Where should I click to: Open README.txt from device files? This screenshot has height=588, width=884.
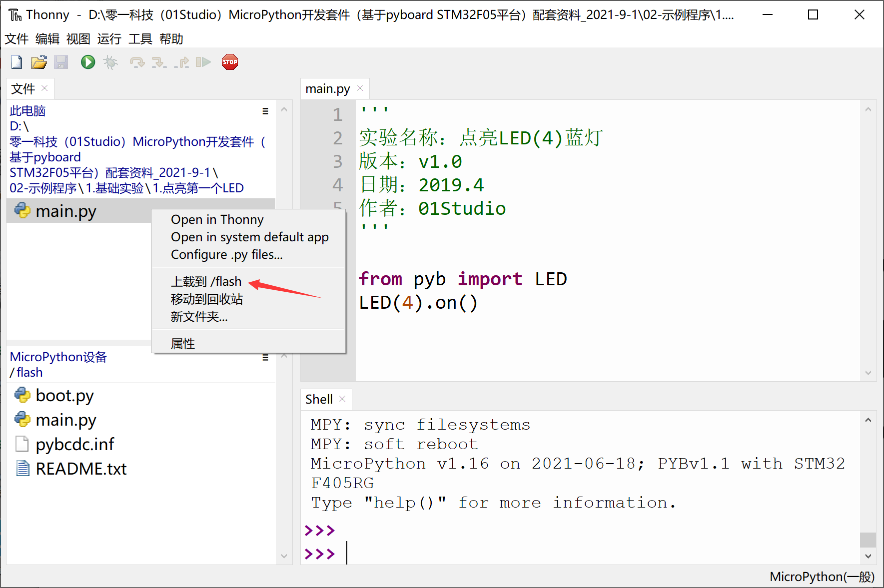[81, 469]
